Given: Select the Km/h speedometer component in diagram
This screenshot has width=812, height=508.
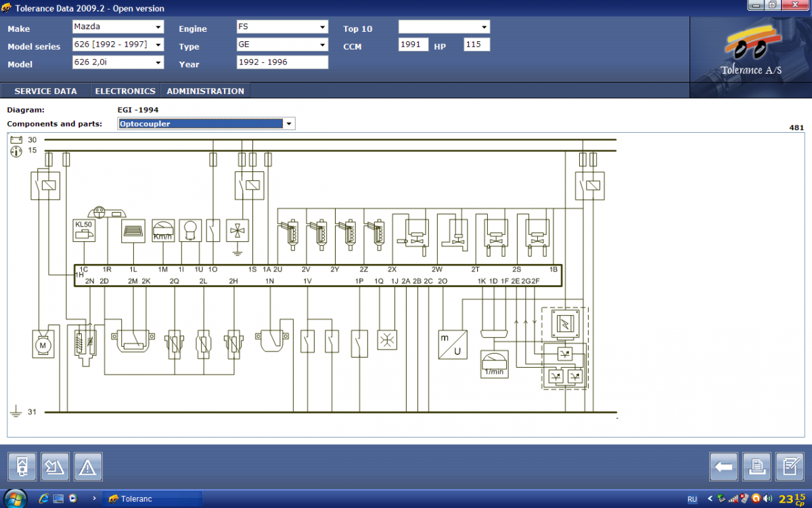Looking at the screenshot, I should point(163,230).
